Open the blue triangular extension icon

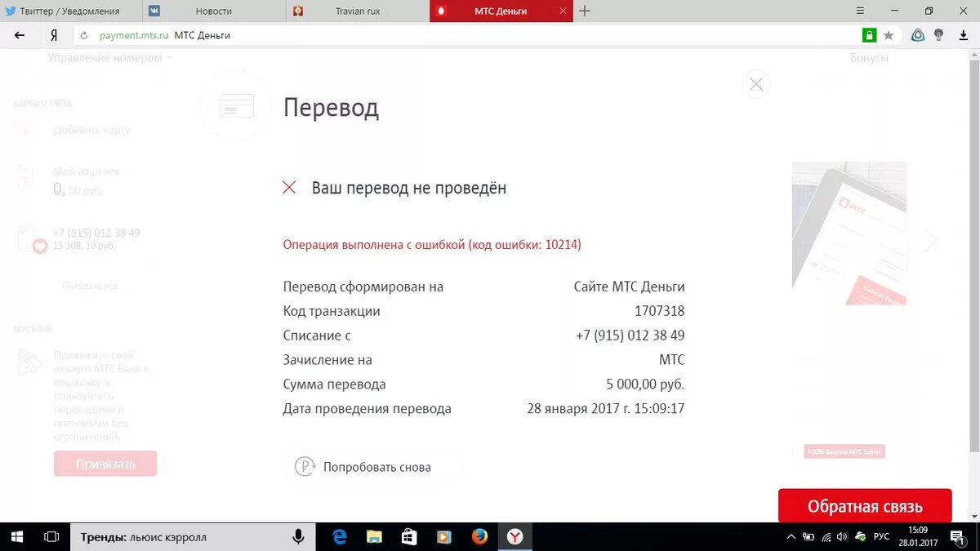pos(917,35)
